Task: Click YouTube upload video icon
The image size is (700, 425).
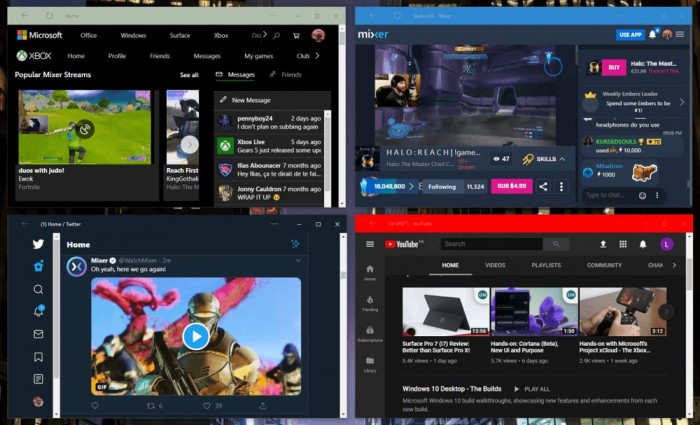Action: pyautogui.click(x=603, y=244)
